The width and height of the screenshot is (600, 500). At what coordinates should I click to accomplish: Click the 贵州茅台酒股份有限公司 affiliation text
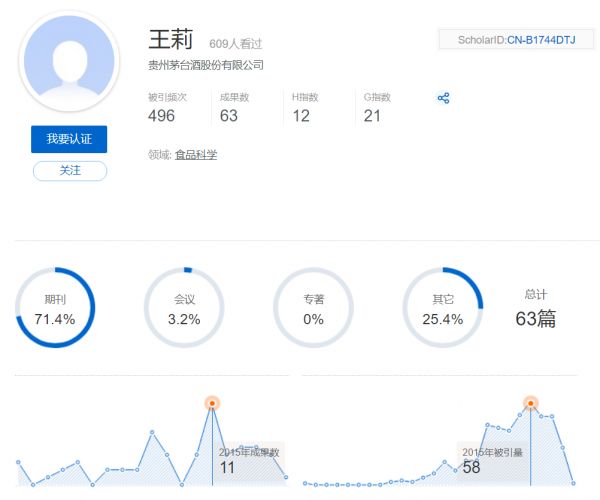pos(205,65)
